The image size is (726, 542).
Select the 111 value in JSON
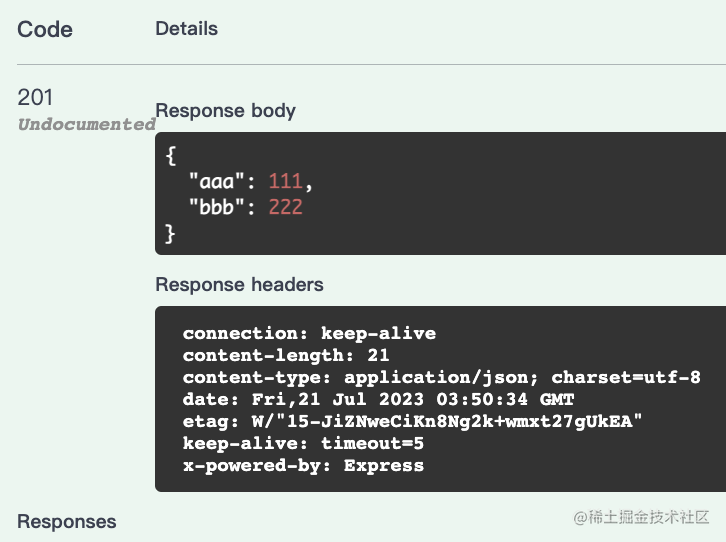[x=285, y=181]
